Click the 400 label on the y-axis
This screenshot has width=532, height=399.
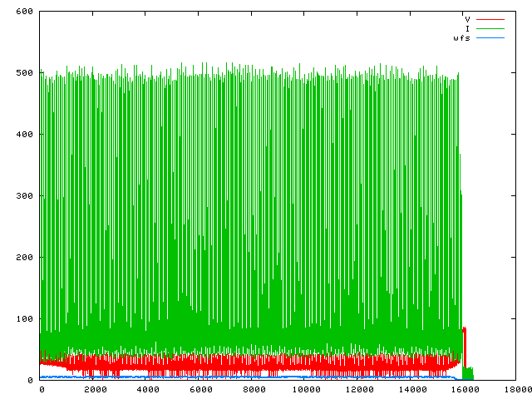click(x=23, y=135)
